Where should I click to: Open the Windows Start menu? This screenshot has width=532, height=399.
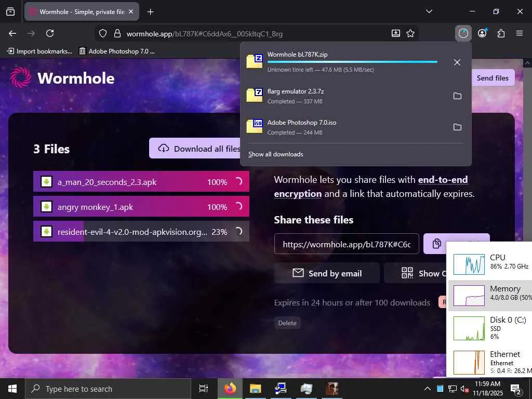tap(12, 389)
